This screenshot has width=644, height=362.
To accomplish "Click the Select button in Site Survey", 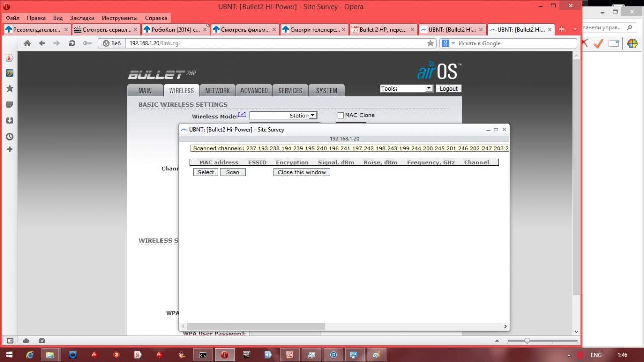I will (x=206, y=172).
